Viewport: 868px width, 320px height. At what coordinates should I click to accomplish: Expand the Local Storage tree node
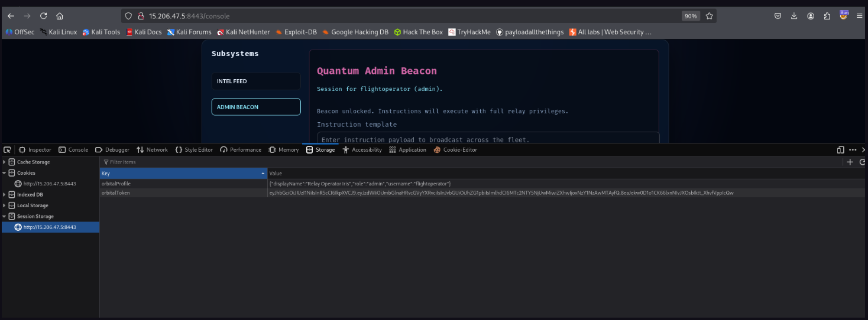5,205
